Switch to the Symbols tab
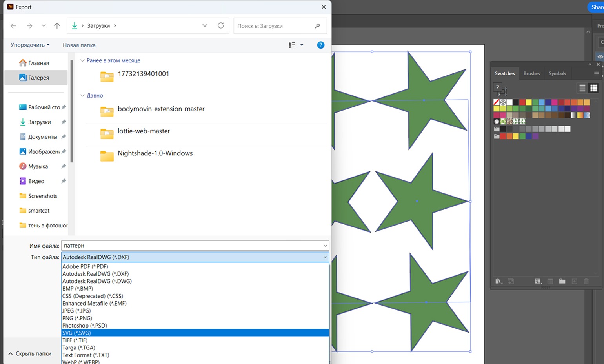This screenshot has height=364, width=604. click(557, 73)
